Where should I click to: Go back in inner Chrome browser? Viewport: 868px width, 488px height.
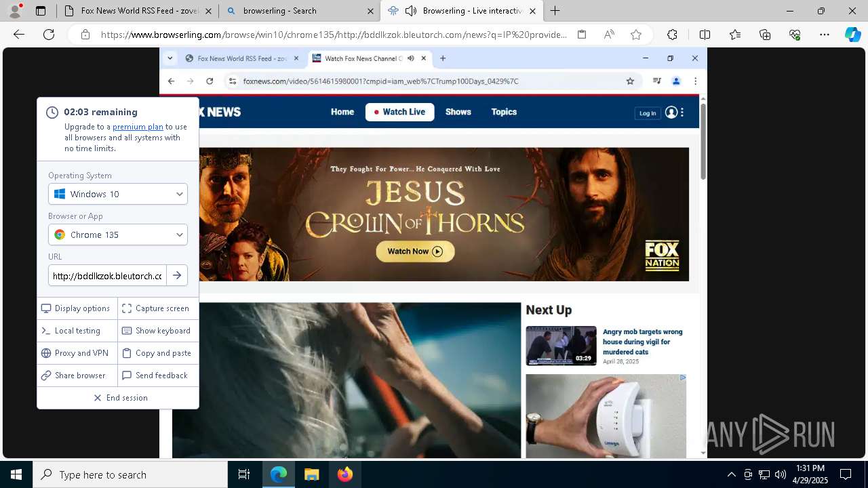pyautogui.click(x=171, y=81)
